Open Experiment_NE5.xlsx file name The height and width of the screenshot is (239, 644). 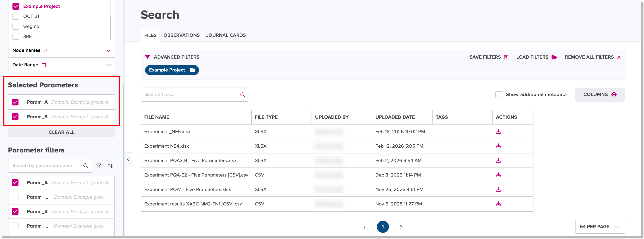[x=167, y=132]
